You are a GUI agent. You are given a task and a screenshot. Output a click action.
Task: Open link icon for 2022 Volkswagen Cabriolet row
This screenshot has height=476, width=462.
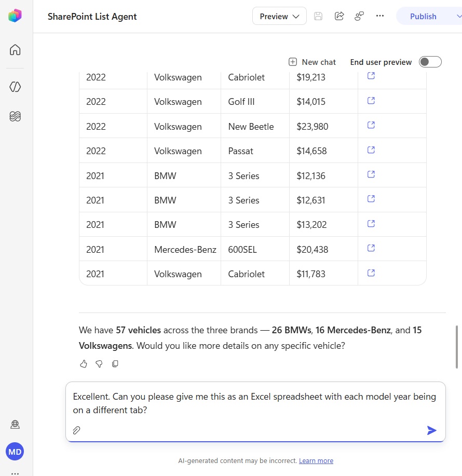click(x=371, y=76)
